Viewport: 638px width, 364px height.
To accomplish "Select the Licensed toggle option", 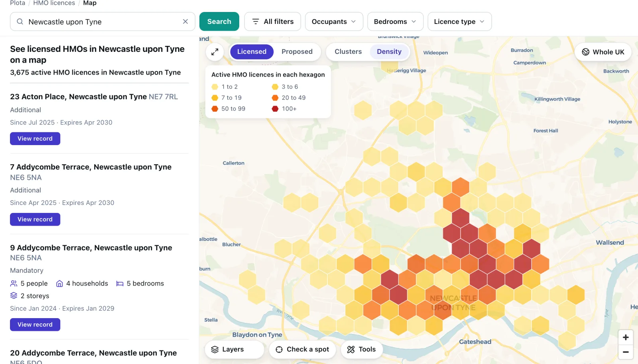I will tap(252, 52).
